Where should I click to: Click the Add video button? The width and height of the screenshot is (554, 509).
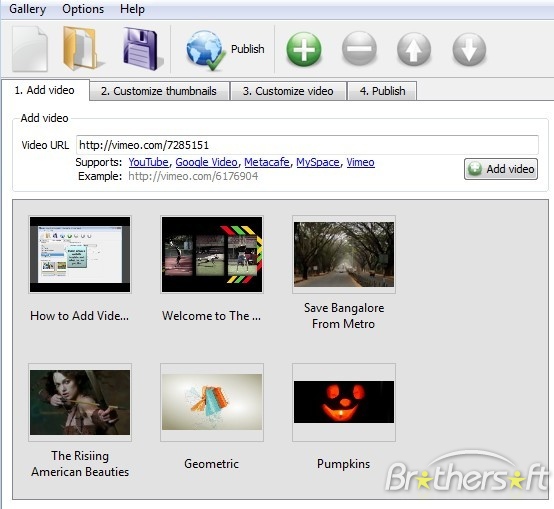tap(501, 169)
